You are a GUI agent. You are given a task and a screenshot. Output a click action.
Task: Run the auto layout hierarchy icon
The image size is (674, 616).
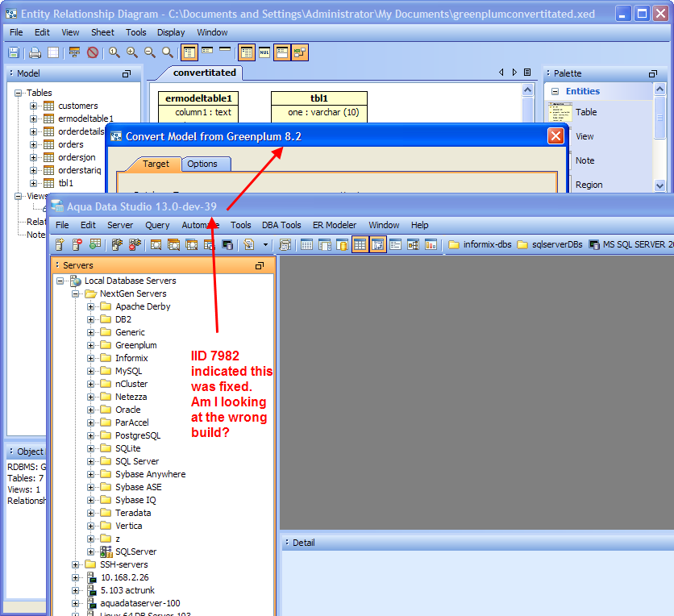tap(74, 52)
